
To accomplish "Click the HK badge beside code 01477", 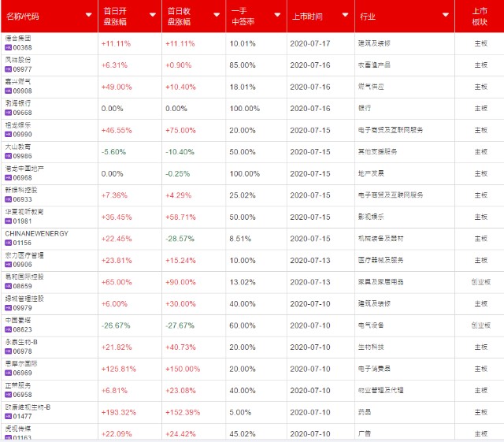I will [9, 418].
